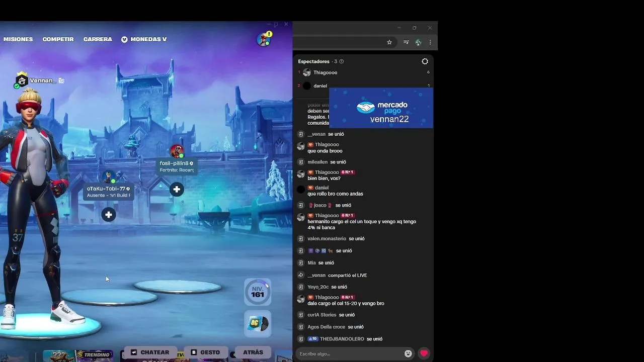Bookmark page with browser star icon

[389, 42]
